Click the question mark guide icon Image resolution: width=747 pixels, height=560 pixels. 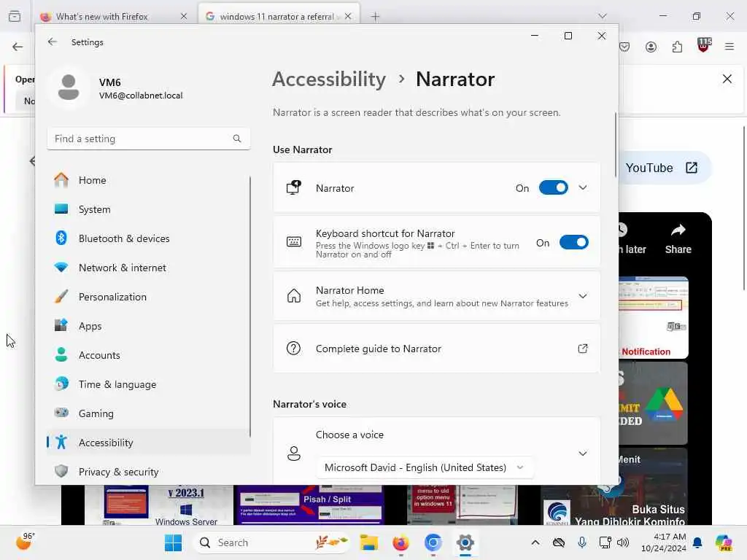coord(293,348)
